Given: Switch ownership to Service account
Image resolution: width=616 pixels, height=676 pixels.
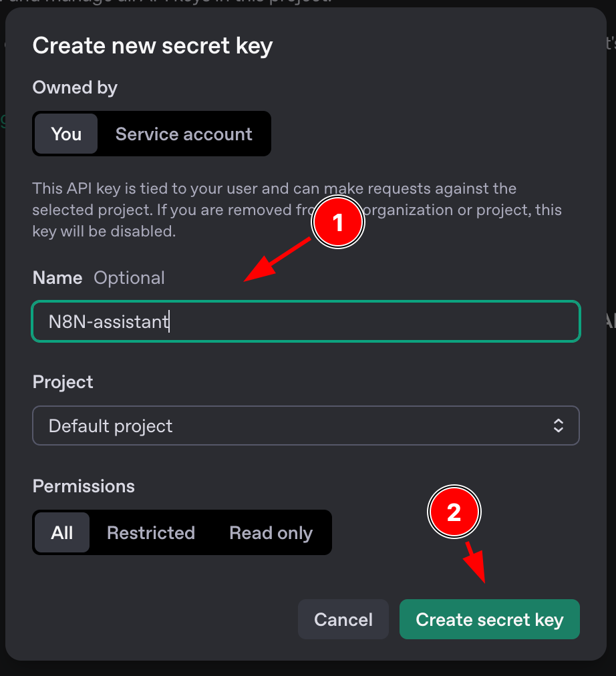Looking at the screenshot, I should click(x=184, y=134).
